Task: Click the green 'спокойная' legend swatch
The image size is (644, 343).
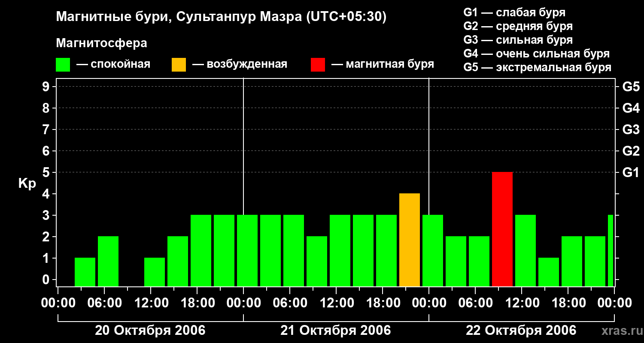Action: (63, 65)
